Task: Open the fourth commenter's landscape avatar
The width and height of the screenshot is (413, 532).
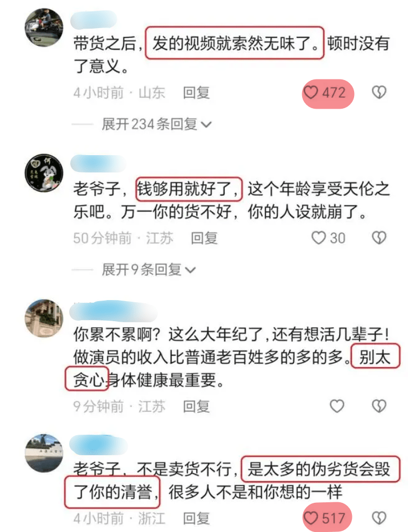Action: point(44,453)
